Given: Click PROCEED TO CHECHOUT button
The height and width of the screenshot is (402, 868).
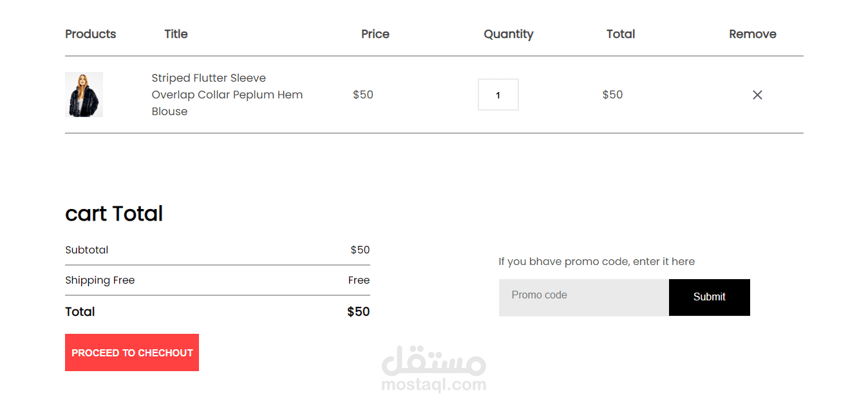Looking at the screenshot, I should (x=132, y=352).
